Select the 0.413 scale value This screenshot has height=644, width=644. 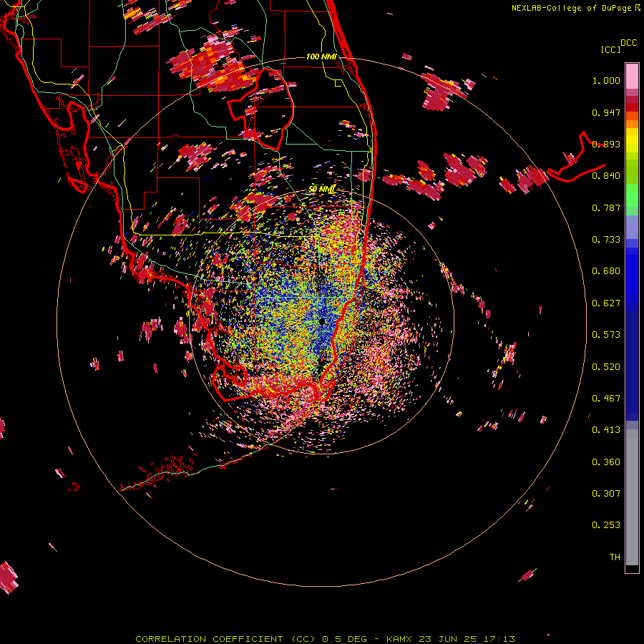click(x=606, y=430)
